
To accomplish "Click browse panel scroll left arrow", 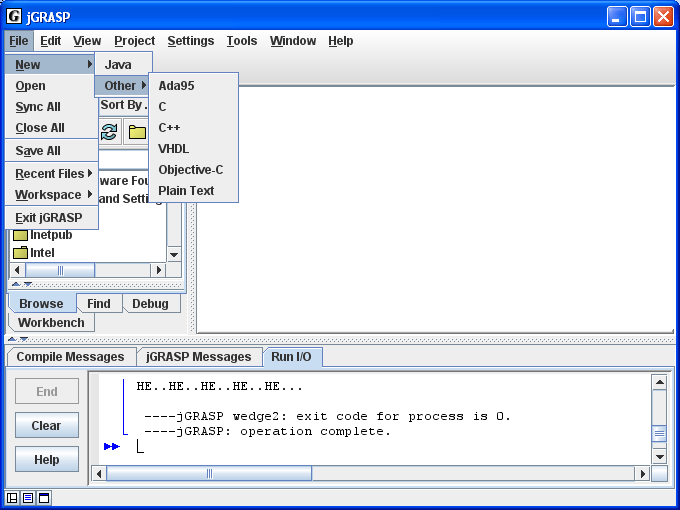I will (x=17, y=270).
